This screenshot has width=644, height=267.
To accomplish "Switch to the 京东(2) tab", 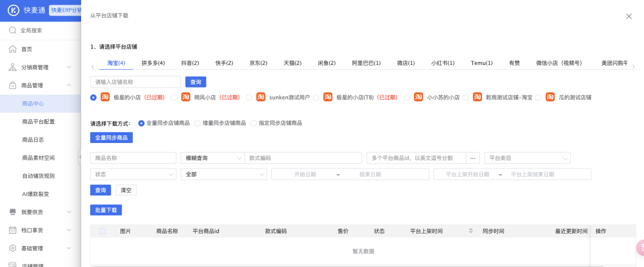I will coord(258,63).
